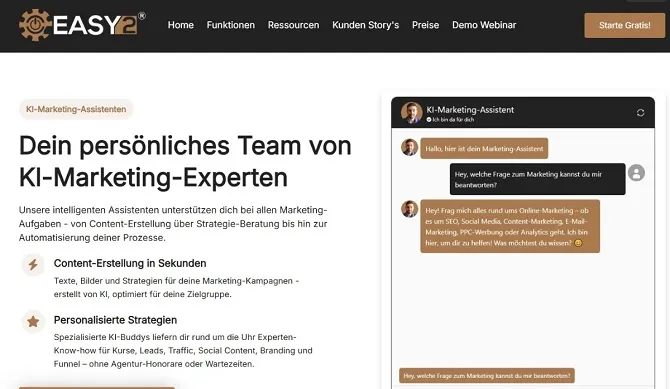This screenshot has height=389, width=670.
Task: Open the Demo Webinar link
Action: [484, 25]
